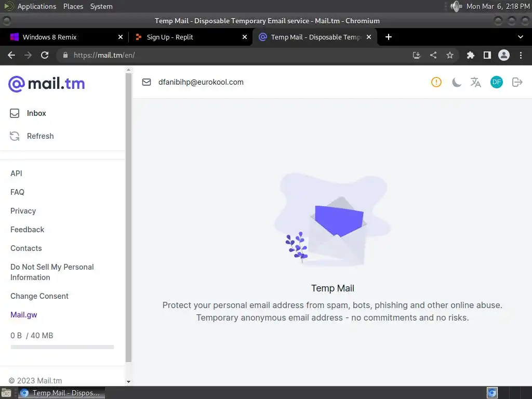Click the envelope icon beside the email address
Screen dimensions: 532x399
pos(147,82)
